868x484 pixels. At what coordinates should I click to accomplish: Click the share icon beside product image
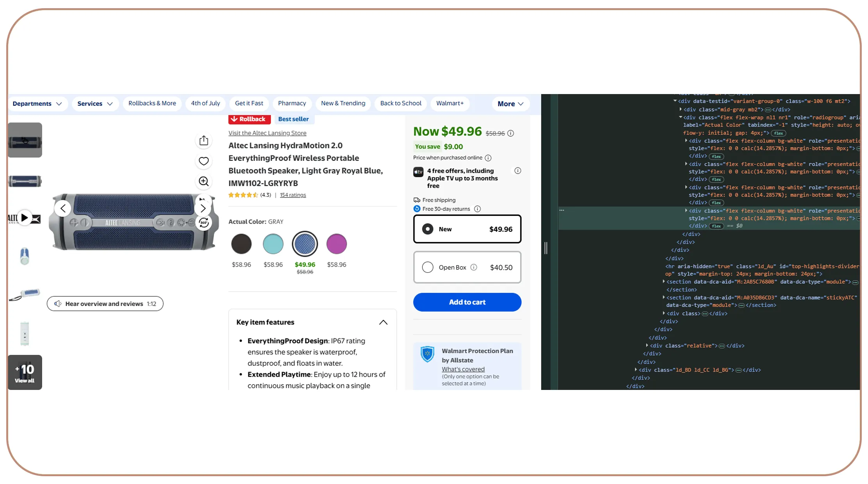(x=204, y=141)
